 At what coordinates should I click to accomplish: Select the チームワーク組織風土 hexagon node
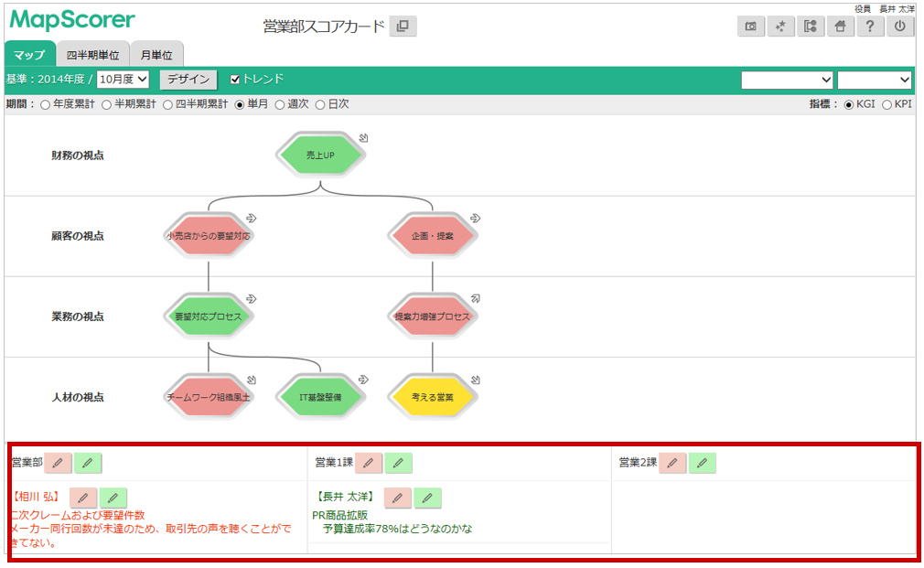(209, 397)
